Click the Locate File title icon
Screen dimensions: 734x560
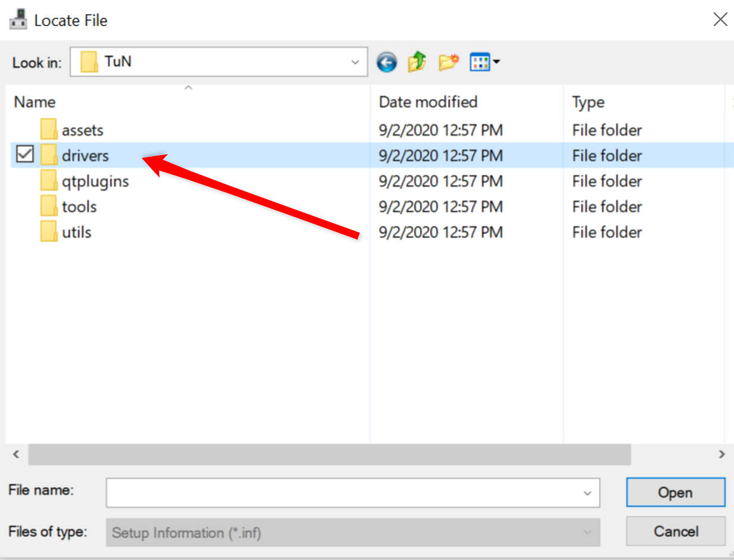(x=18, y=20)
